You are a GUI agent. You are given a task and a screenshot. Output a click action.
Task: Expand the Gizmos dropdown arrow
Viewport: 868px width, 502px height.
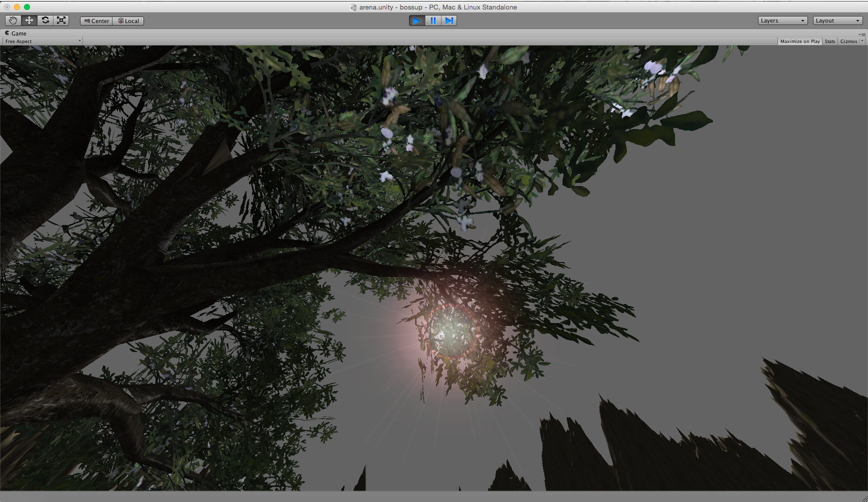[x=862, y=41]
